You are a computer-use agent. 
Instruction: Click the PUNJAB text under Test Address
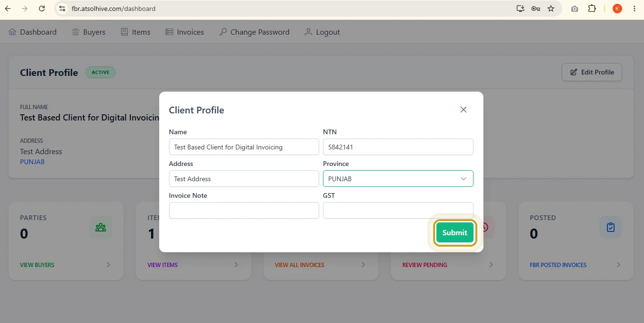pos(32,162)
